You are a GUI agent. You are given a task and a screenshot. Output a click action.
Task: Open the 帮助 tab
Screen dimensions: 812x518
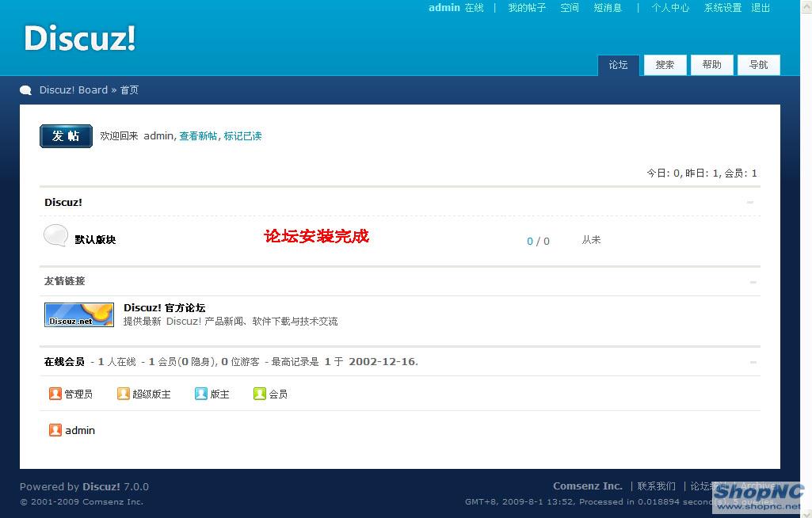tap(711, 65)
